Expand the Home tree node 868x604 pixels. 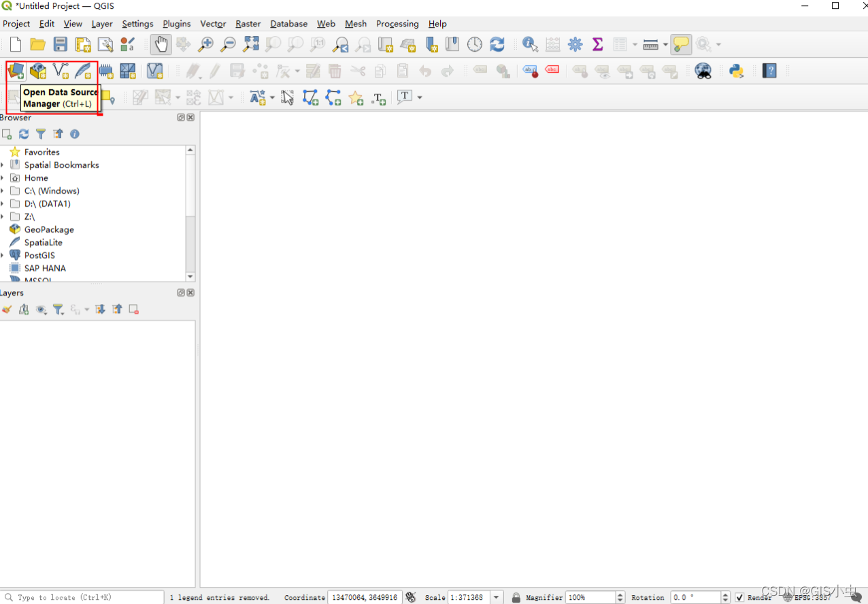tap(3, 178)
